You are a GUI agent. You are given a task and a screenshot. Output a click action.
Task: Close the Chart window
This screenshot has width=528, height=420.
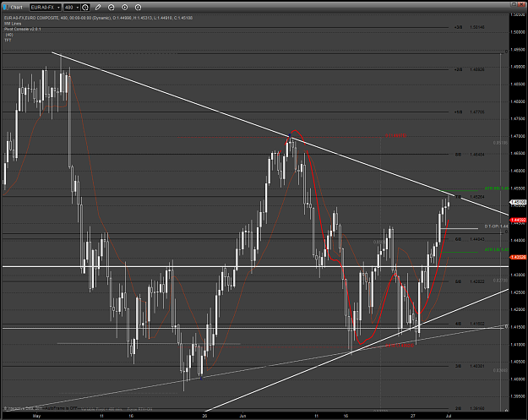click(x=522, y=4)
